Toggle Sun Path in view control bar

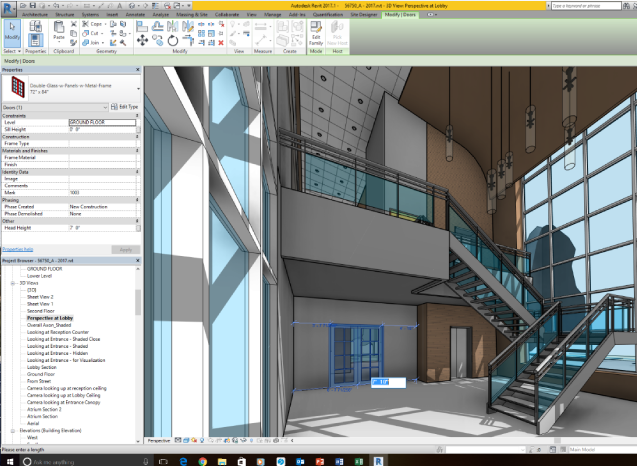194,440
